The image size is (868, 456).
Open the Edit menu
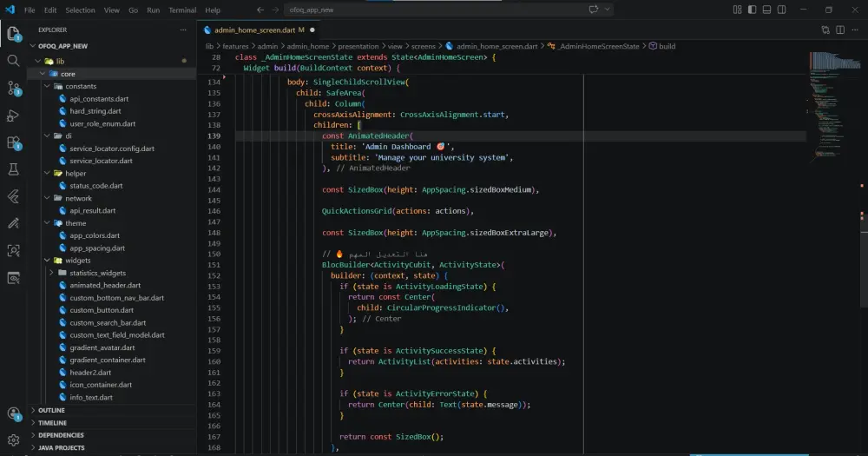tap(50, 10)
